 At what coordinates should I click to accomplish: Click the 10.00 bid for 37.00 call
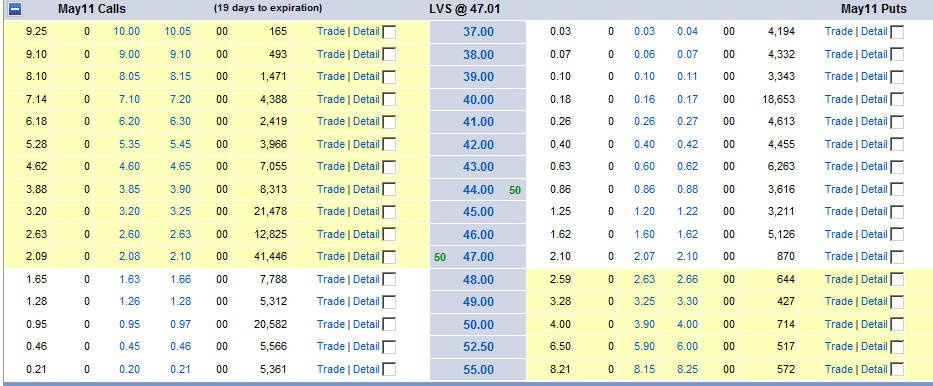[x=127, y=32]
